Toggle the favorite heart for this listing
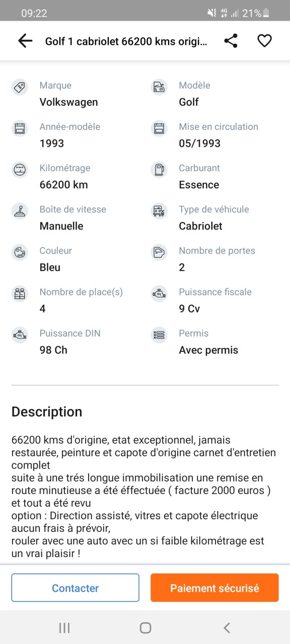290x644 pixels. (x=264, y=41)
